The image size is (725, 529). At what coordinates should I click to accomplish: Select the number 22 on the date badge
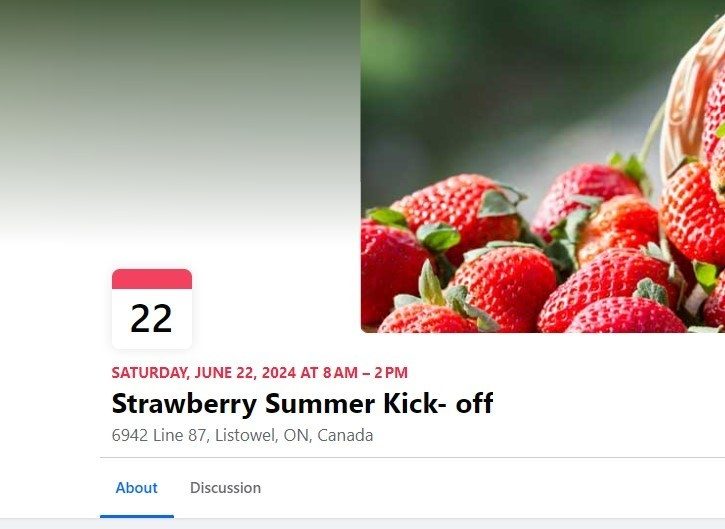pyautogui.click(x=151, y=319)
